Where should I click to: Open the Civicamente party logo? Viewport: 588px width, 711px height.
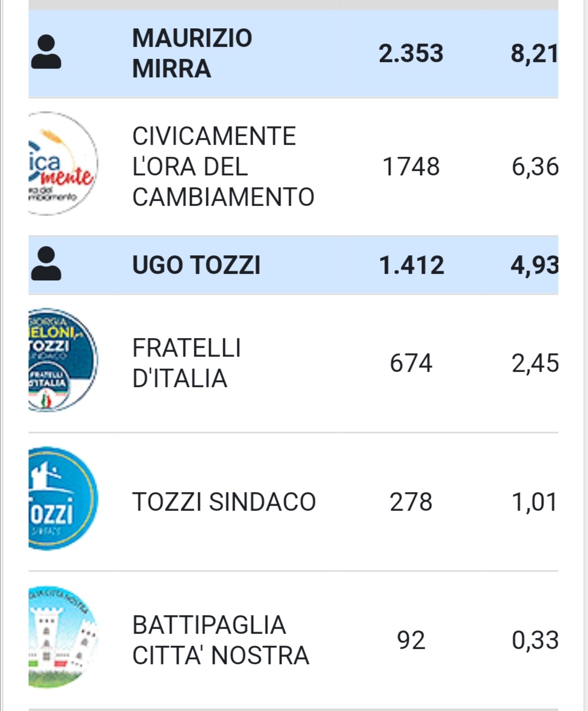pyautogui.click(x=63, y=163)
